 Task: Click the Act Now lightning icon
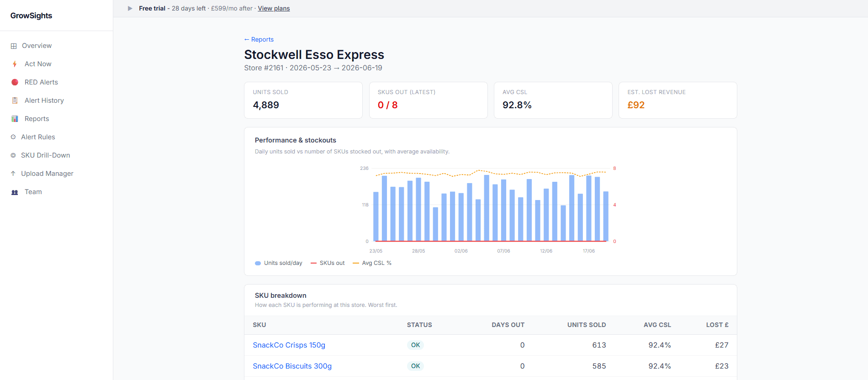click(x=15, y=64)
